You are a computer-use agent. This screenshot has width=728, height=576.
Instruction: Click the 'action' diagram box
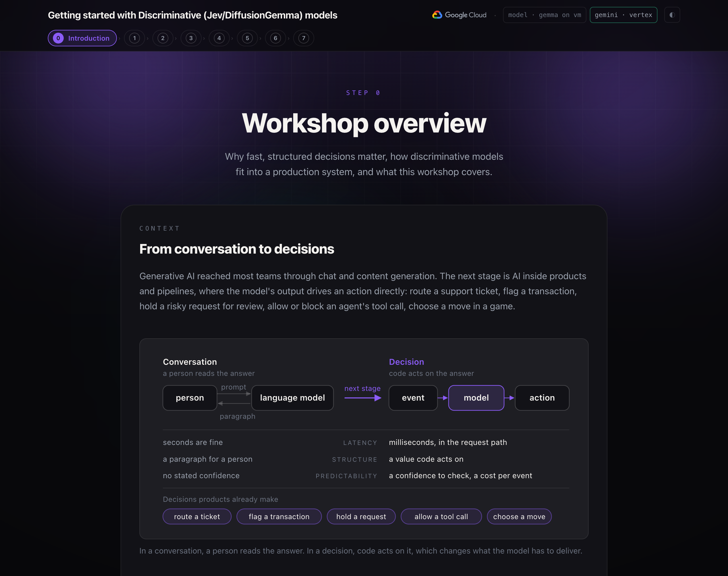542,398
